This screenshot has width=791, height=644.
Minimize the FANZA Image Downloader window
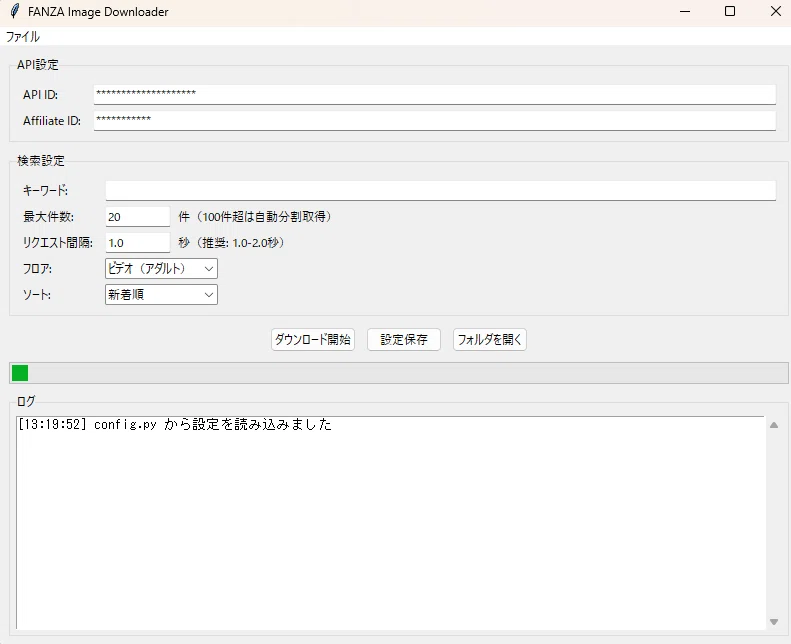click(x=685, y=11)
